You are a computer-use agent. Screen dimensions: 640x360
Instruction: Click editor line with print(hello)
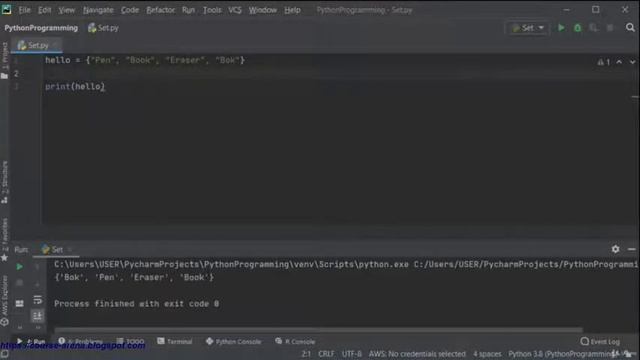[x=75, y=87]
